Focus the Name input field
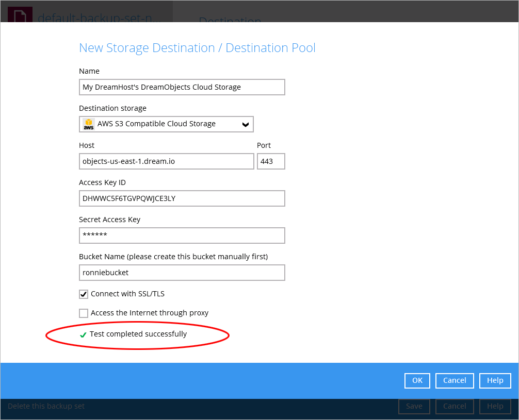Image resolution: width=519 pixels, height=420 pixels. pyautogui.click(x=182, y=87)
